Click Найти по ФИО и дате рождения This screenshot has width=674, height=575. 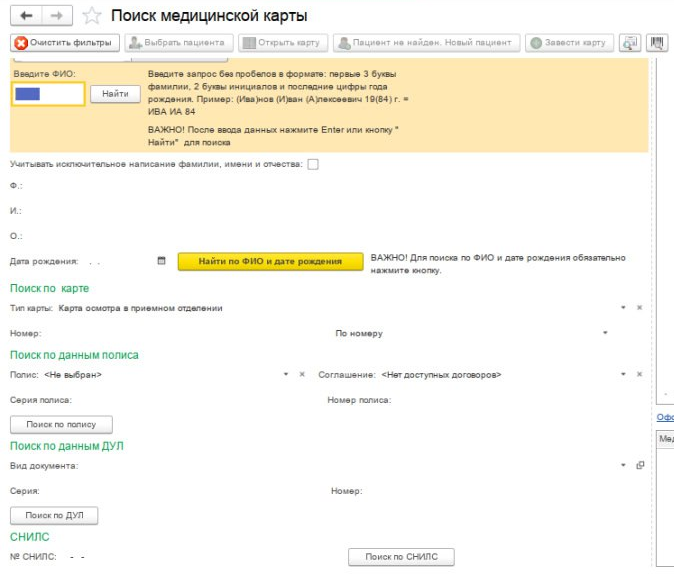(x=270, y=261)
